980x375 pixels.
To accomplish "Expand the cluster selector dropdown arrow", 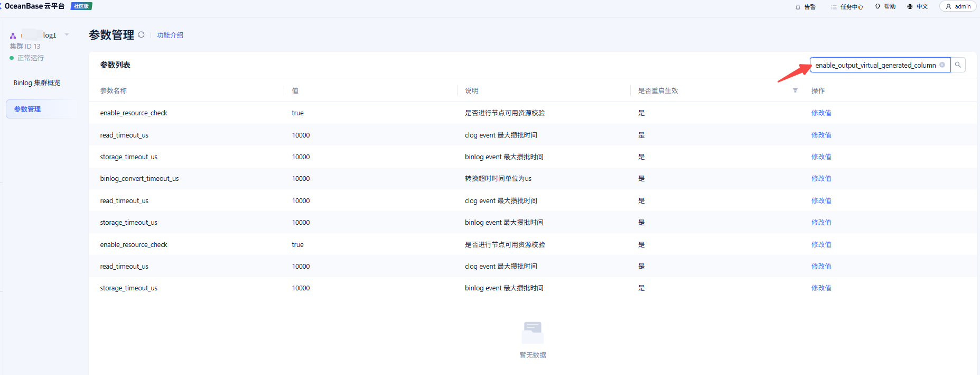I will (x=67, y=35).
